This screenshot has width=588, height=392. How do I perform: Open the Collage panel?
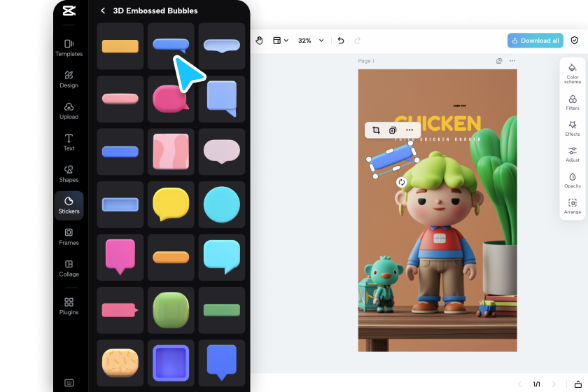[x=69, y=269]
